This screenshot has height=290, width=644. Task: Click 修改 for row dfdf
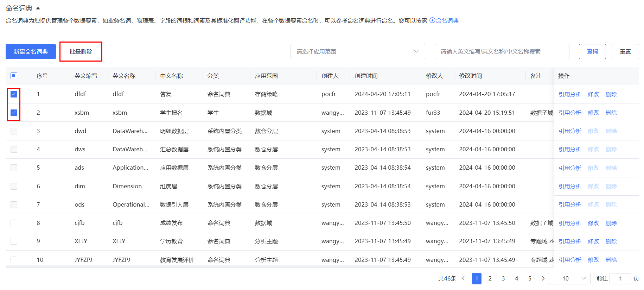point(593,94)
